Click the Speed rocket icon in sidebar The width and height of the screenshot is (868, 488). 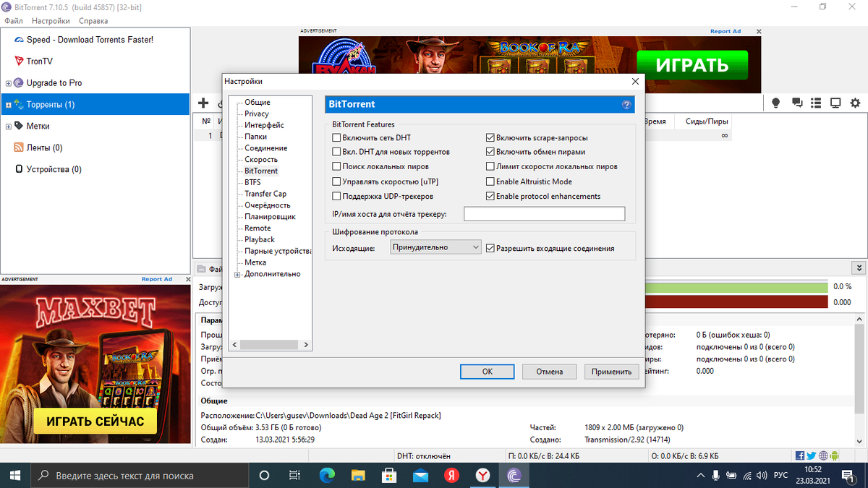(20, 40)
